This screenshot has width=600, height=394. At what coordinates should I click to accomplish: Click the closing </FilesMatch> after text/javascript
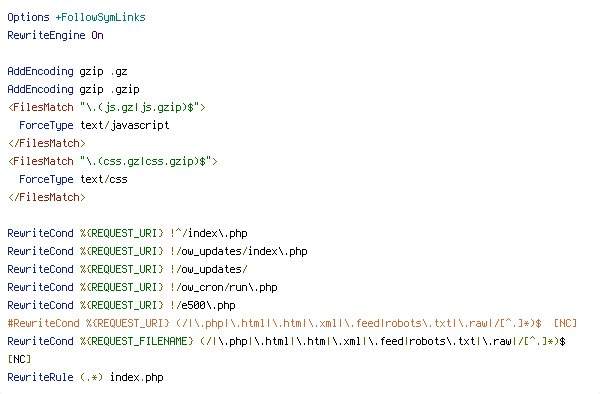pyautogui.click(x=47, y=143)
